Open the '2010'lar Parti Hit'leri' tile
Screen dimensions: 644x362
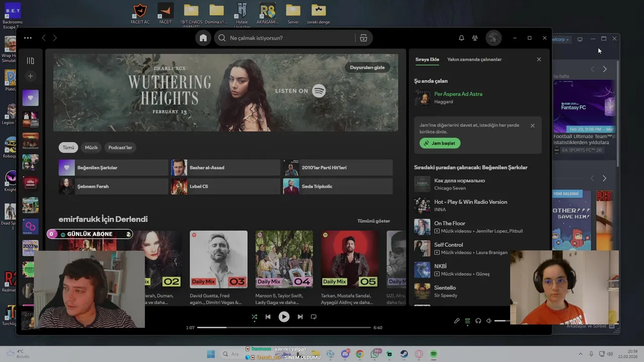click(x=338, y=167)
